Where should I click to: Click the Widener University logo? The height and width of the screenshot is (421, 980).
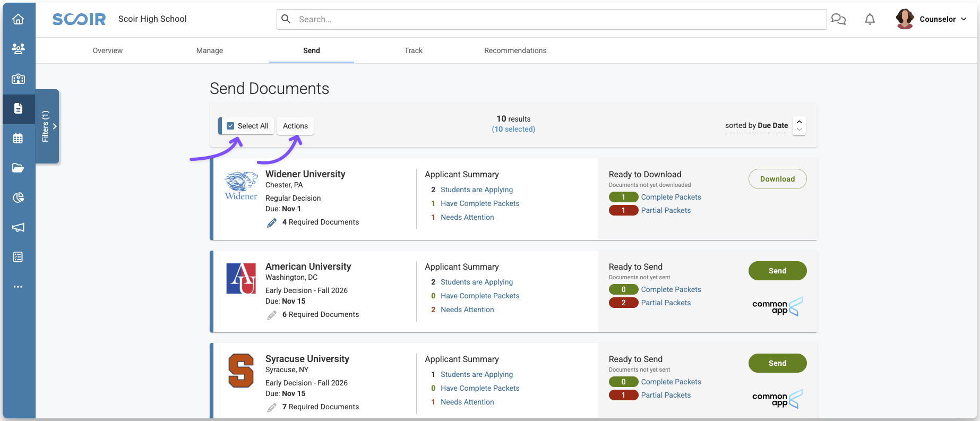pos(241,185)
